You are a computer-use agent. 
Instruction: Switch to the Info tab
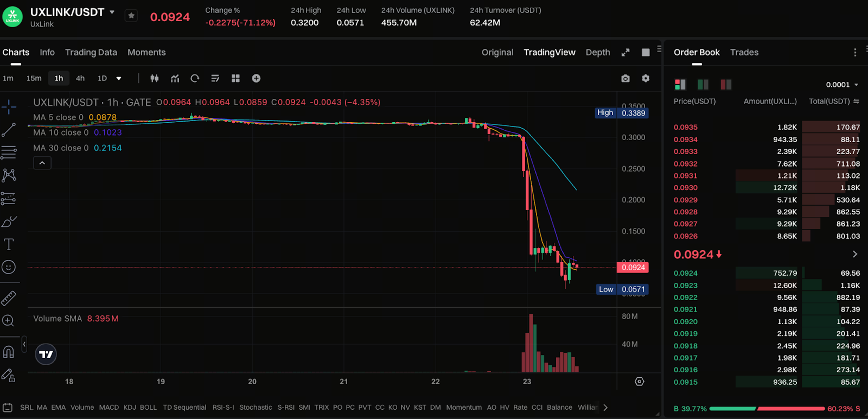47,52
